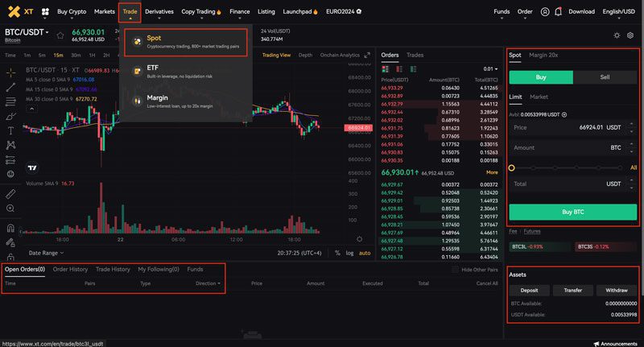The width and height of the screenshot is (644, 347).
Task: Select the forecast position tool
Action: point(10,159)
